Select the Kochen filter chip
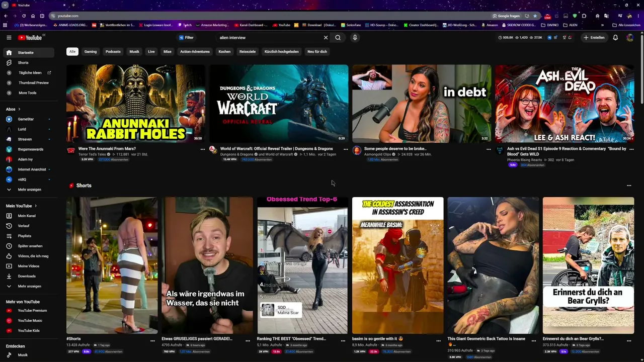Screen dimensions: 644x362 (x=224, y=52)
